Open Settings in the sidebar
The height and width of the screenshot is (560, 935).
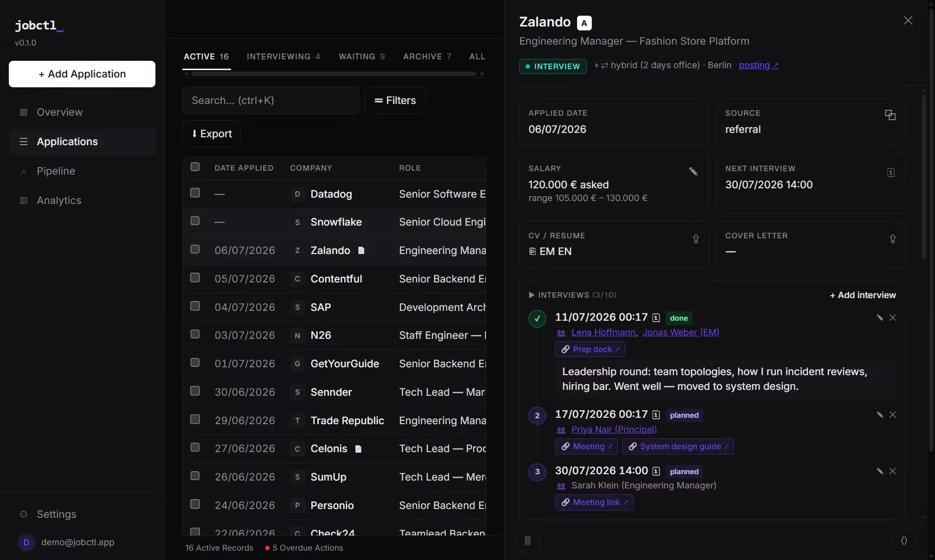pos(82,514)
